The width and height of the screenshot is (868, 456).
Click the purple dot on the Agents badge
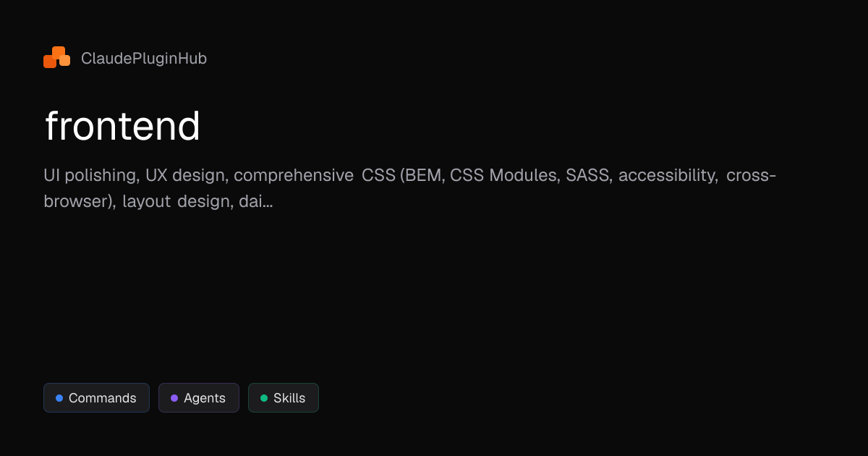click(174, 397)
